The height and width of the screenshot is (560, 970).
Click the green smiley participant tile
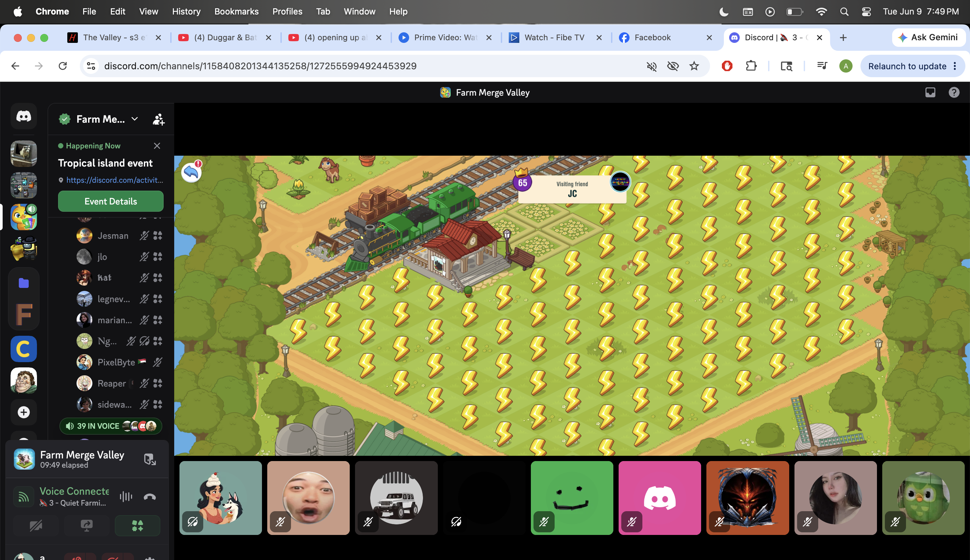point(572,498)
